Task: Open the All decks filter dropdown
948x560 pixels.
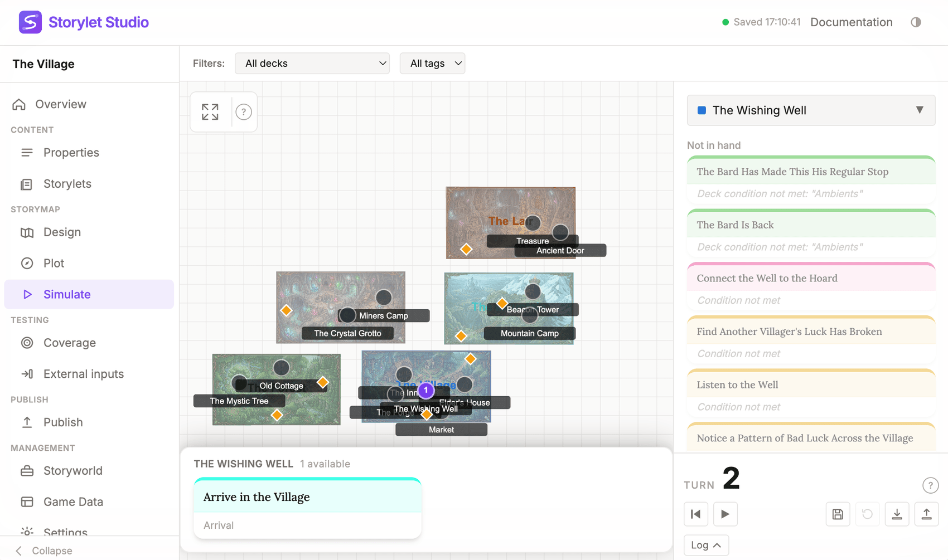Action: [x=312, y=64]
